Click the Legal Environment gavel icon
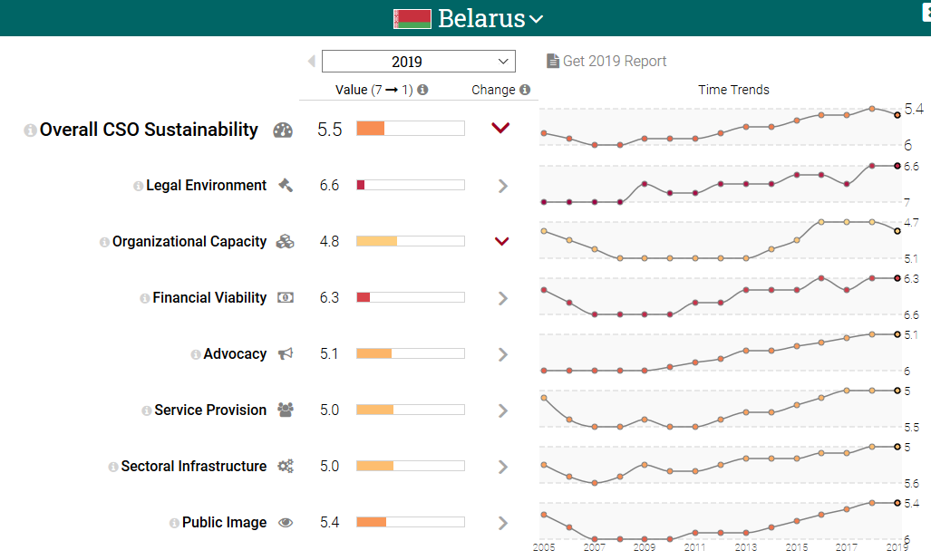 coord(285,185)
